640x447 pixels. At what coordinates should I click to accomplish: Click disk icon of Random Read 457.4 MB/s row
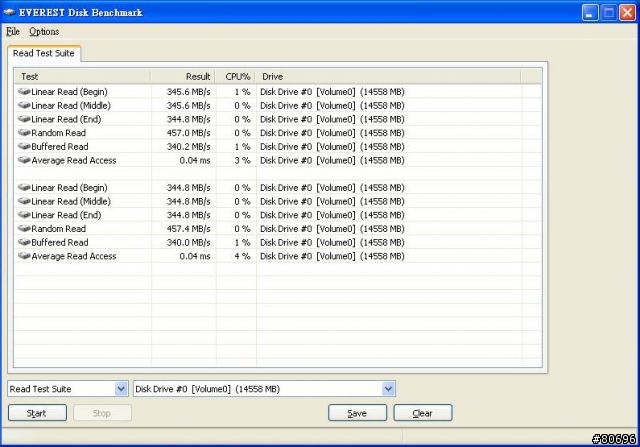pos(24,228)
